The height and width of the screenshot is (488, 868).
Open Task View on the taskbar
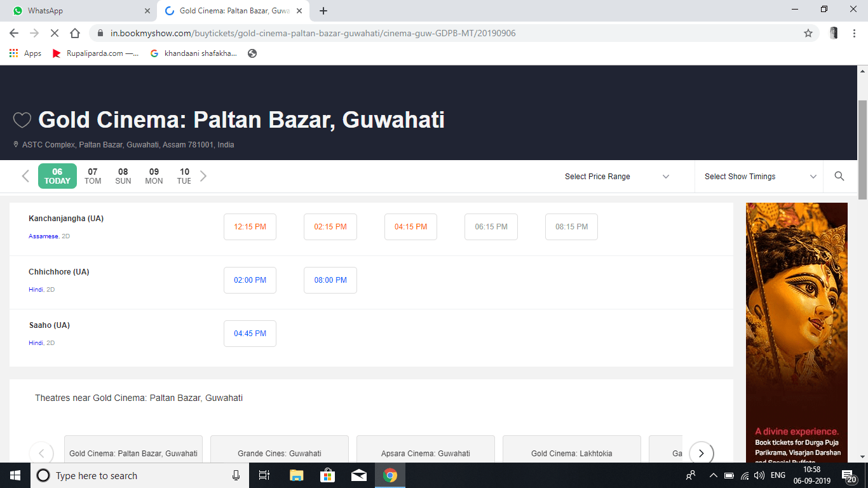(264, 475)
